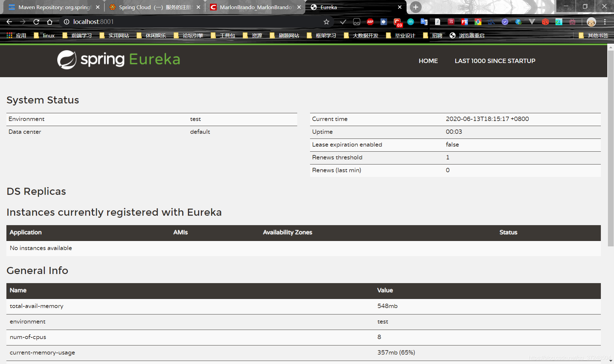Bookmark this page with the star icon
Screen dimensions: 614x364
click(x=326, y=22)
